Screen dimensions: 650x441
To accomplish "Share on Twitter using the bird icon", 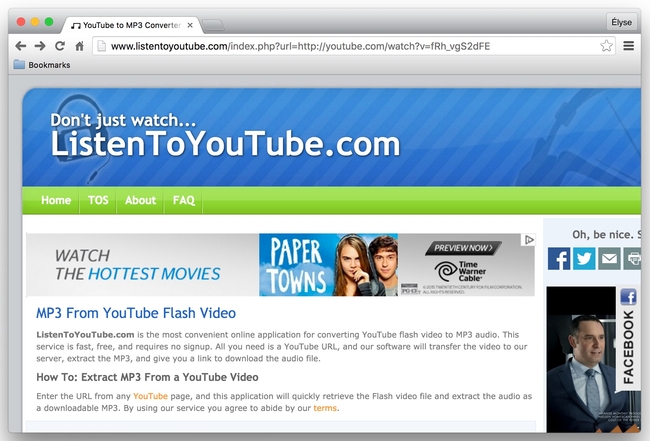I will coord(584,259).
